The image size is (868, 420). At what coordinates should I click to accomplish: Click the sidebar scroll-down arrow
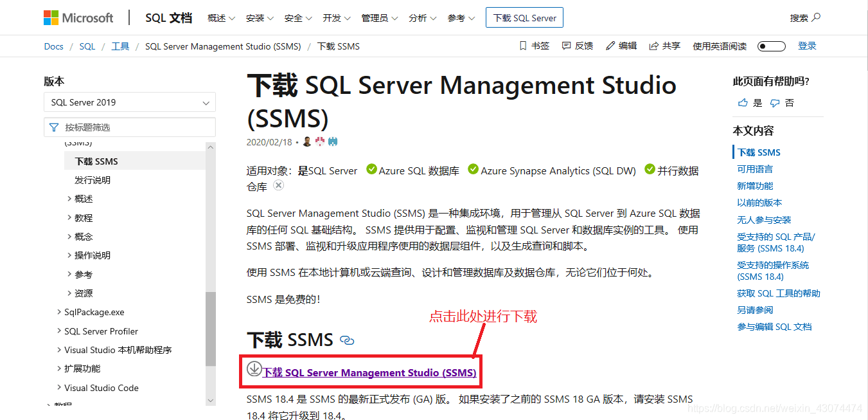click(211, 401)
